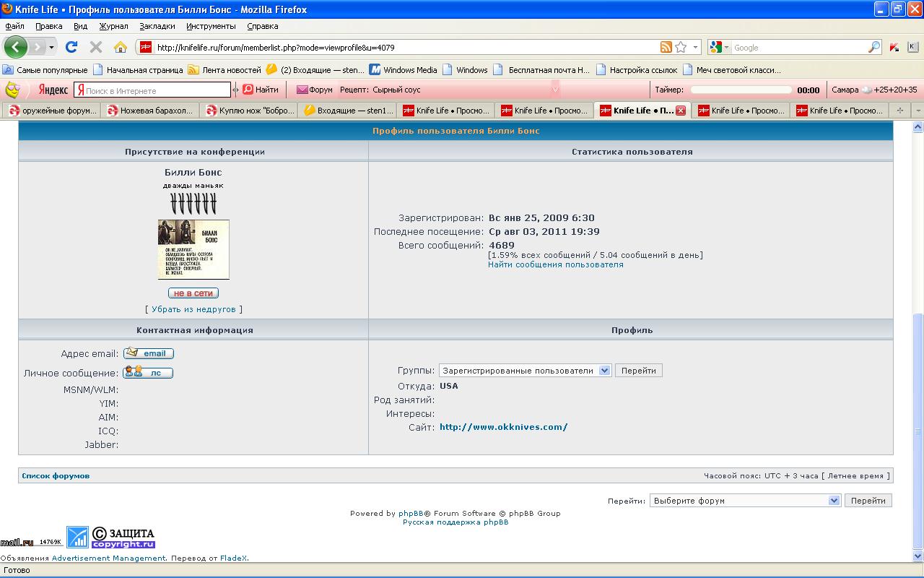Click the Билли Бонс avatar image
This screenshot has height=578, width=924.
coord(193,249)
